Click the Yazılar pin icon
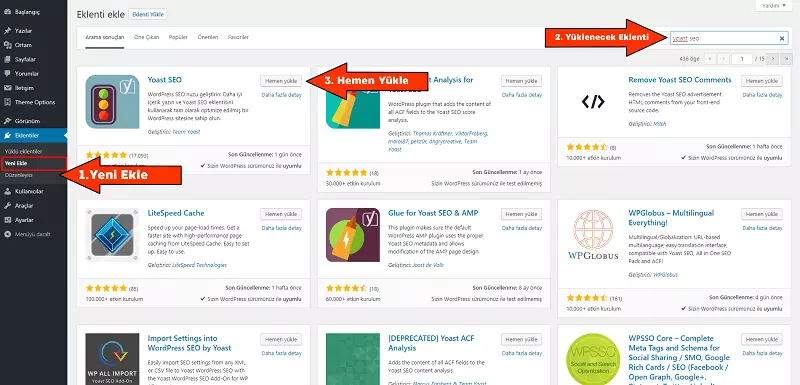Image resolution: width=800 pixels, height=385 pixels. point(7,31)
